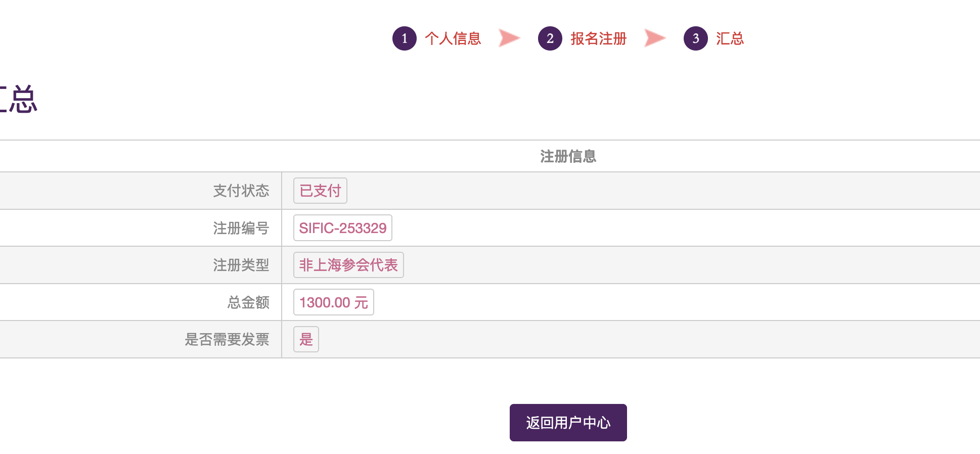Click the 支付状态 row label
Image resolution: width=980 pixels, height=454 pixels.
[241, 191]
